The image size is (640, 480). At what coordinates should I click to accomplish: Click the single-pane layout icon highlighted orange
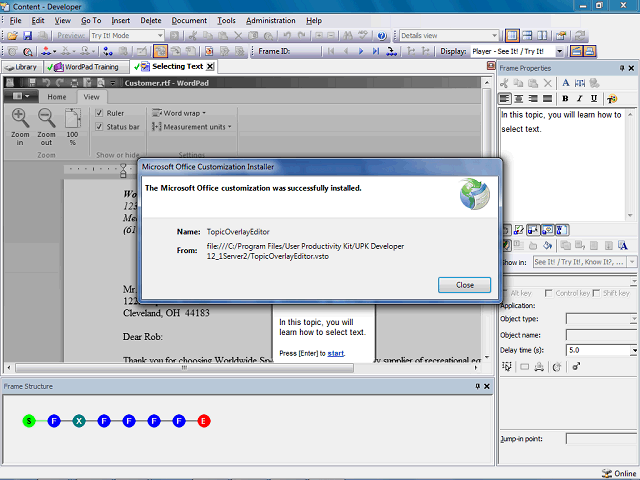512,36
